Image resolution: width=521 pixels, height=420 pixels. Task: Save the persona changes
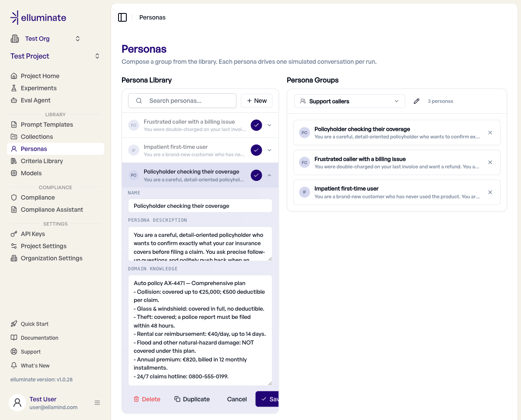pos(267,399)
